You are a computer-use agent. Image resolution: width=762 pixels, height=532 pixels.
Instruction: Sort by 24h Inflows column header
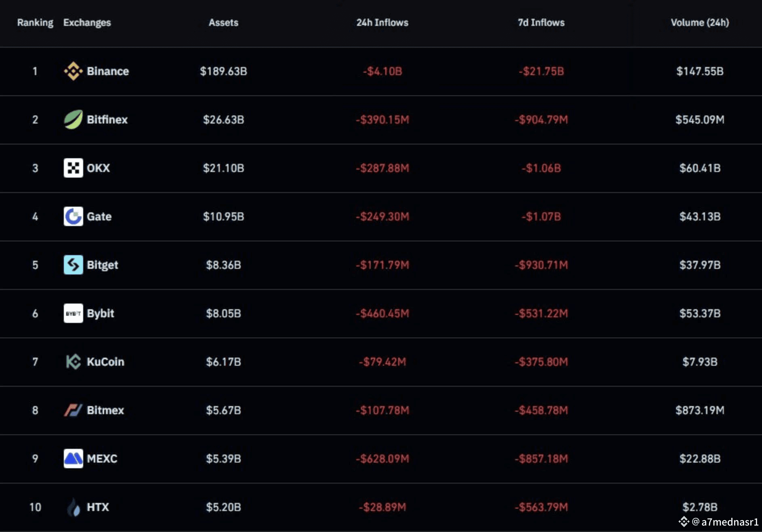pyautogui.click(x=382, y=23)
